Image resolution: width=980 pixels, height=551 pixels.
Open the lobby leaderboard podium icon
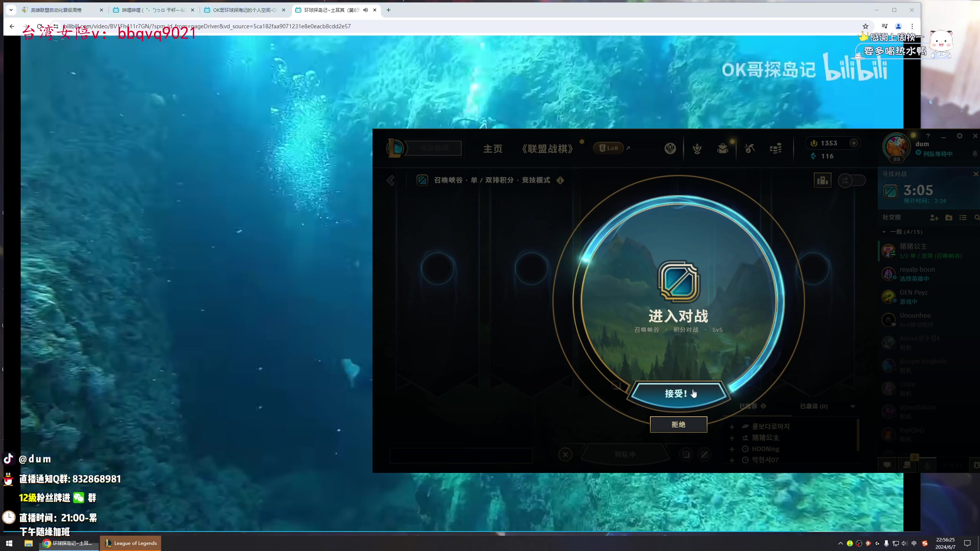point(822,180)
